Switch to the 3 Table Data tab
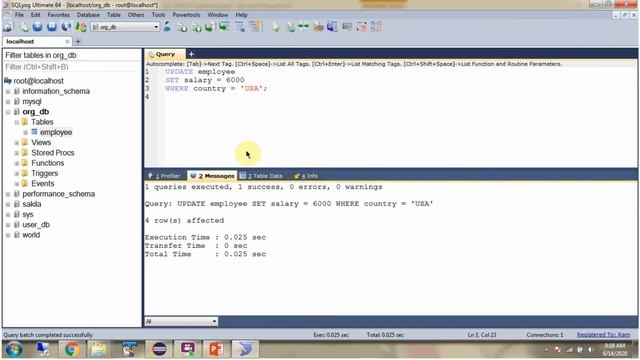 coord(262,176)
